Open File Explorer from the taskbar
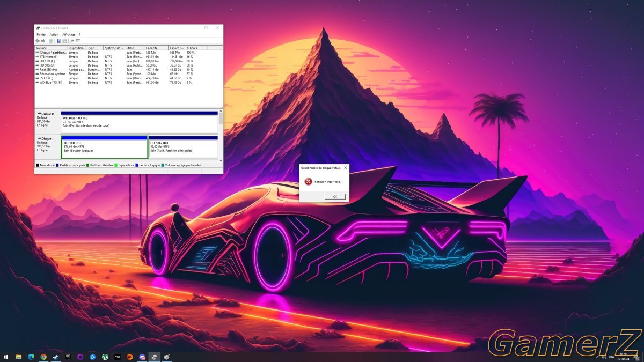This screenshot has height=362, width=644. click(x=19, y=357)
